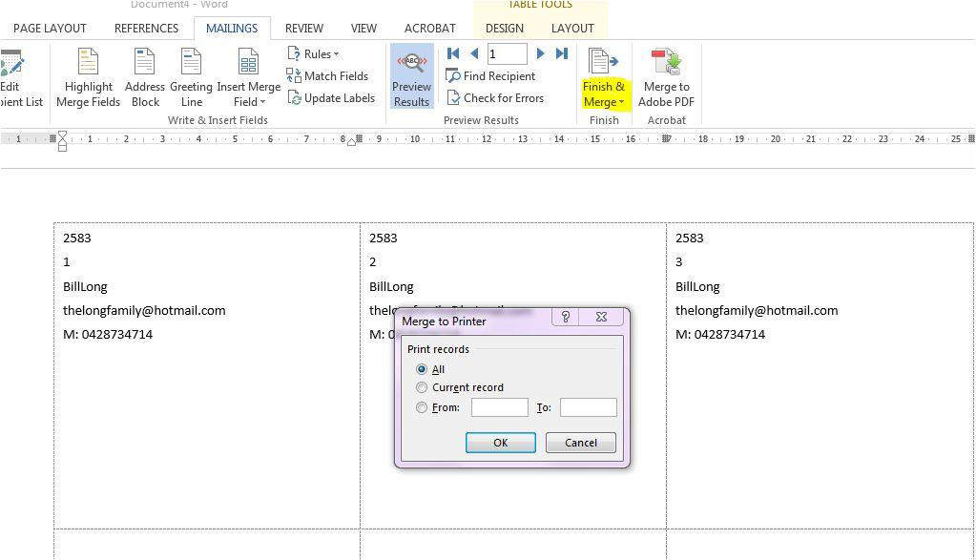Go to next record arrow
Screen dimensions: 976x560
click(540, 53)
